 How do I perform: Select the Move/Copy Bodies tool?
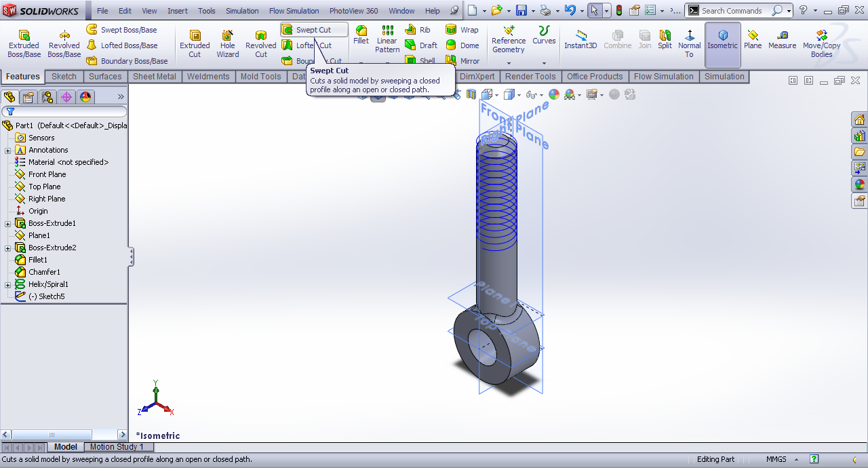tap(821, 44)
